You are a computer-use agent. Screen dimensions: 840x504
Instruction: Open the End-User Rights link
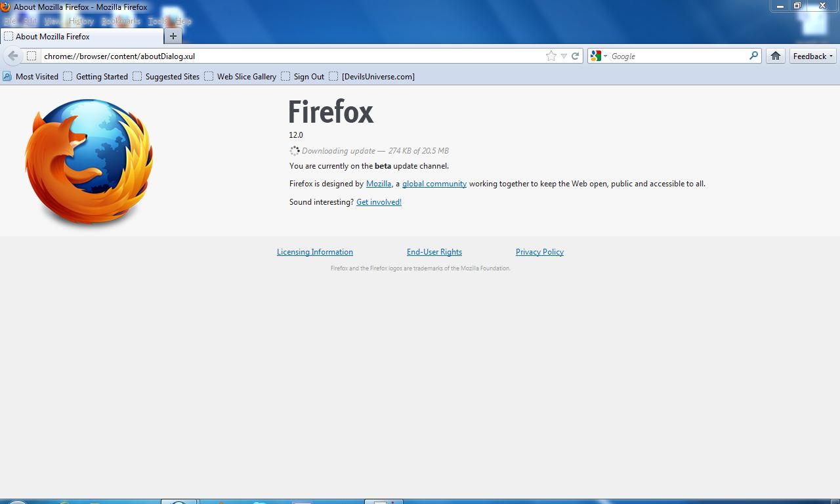pyautogui.click(x=434, y=252)
